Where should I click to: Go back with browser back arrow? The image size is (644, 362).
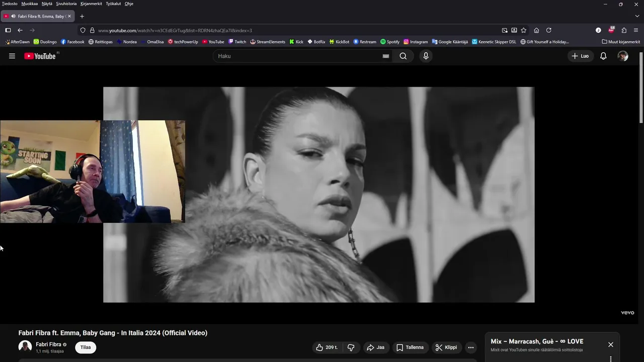pyautogui.click(x=20, y=30)
